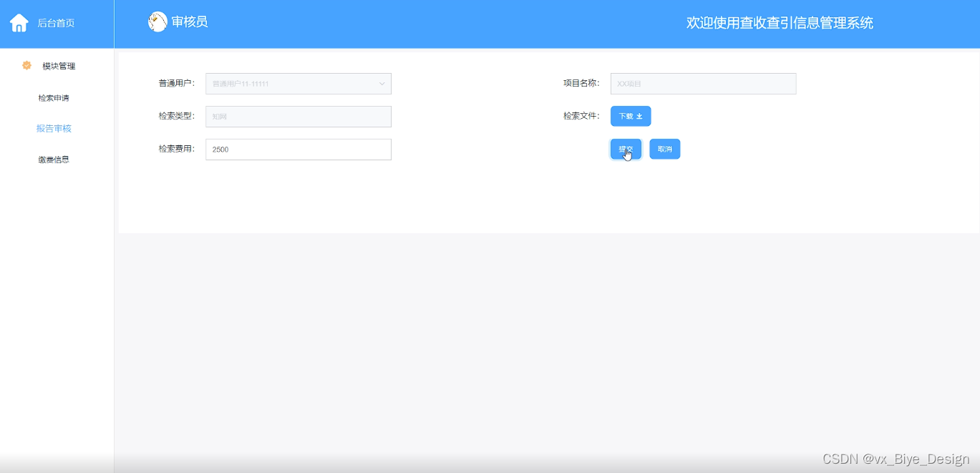Click the 检索费用: label

[177, 150]
